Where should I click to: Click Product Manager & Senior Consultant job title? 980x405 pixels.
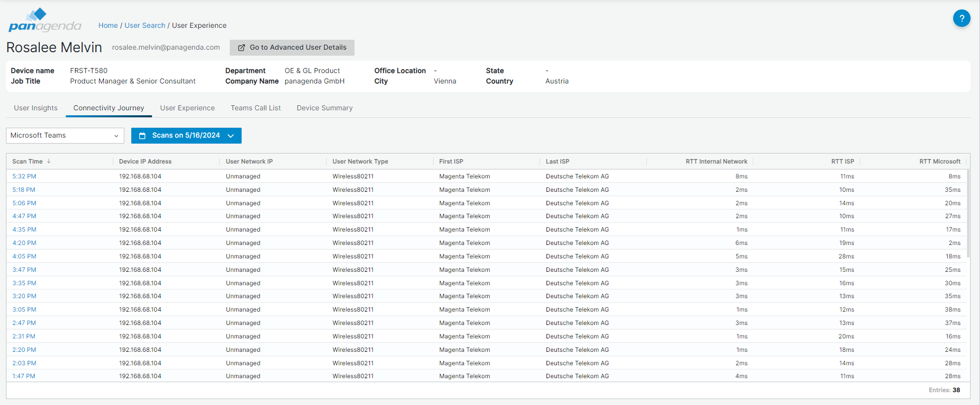pos(133,81)
